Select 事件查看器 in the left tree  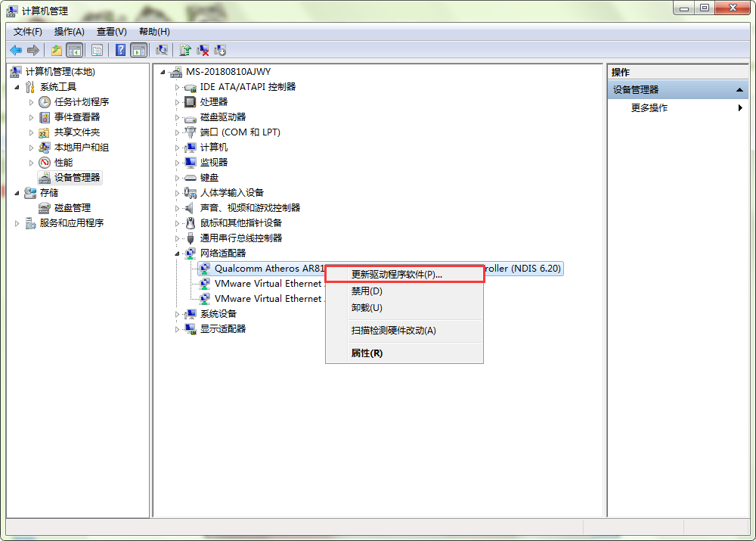[76, 117]
